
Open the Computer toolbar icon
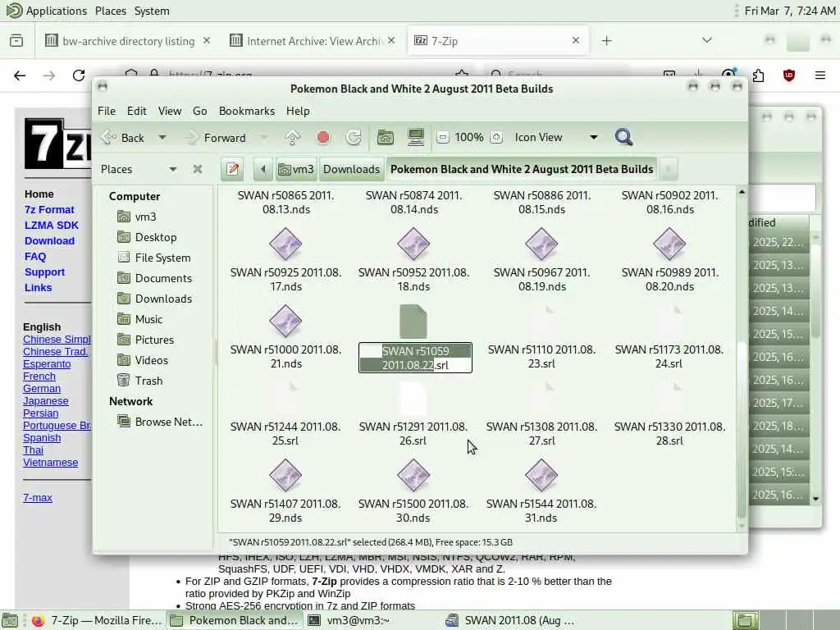click(x=416, y=138)
